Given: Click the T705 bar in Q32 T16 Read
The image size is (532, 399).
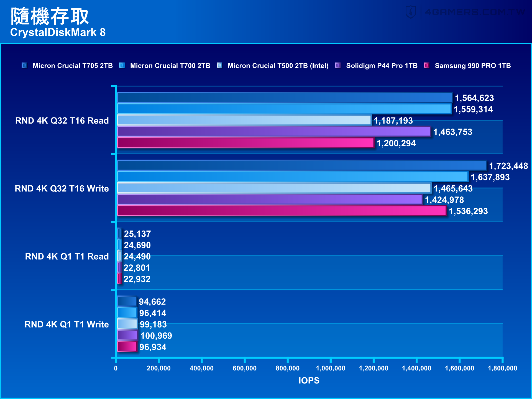Looking at the screenshot, I should click(285, 98).
